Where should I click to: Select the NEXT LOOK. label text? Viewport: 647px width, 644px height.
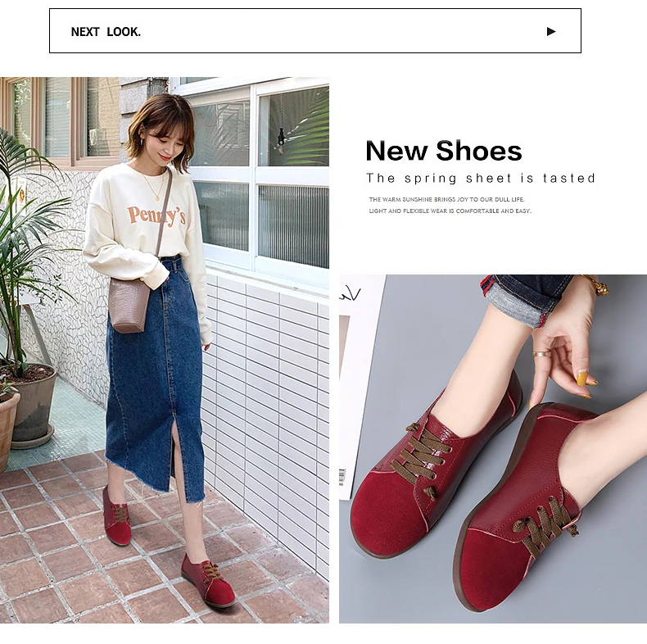pyautogui.click(x=106, y=32)
